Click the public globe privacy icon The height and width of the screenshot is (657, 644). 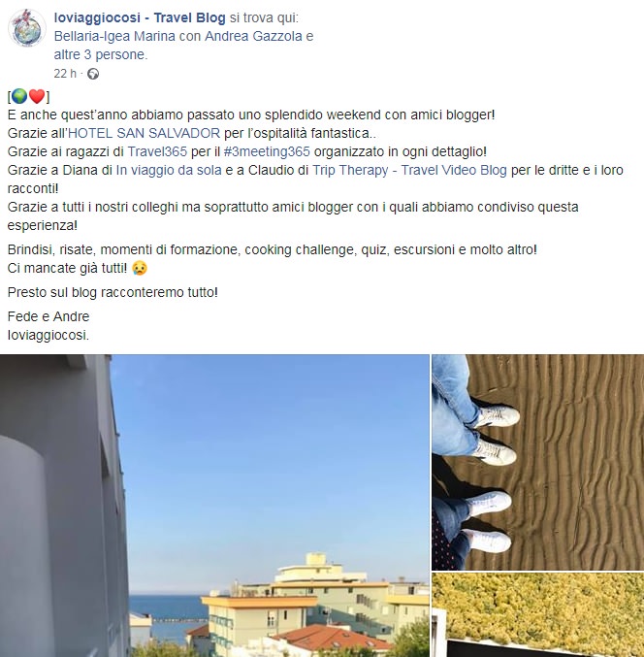[93, 74]
